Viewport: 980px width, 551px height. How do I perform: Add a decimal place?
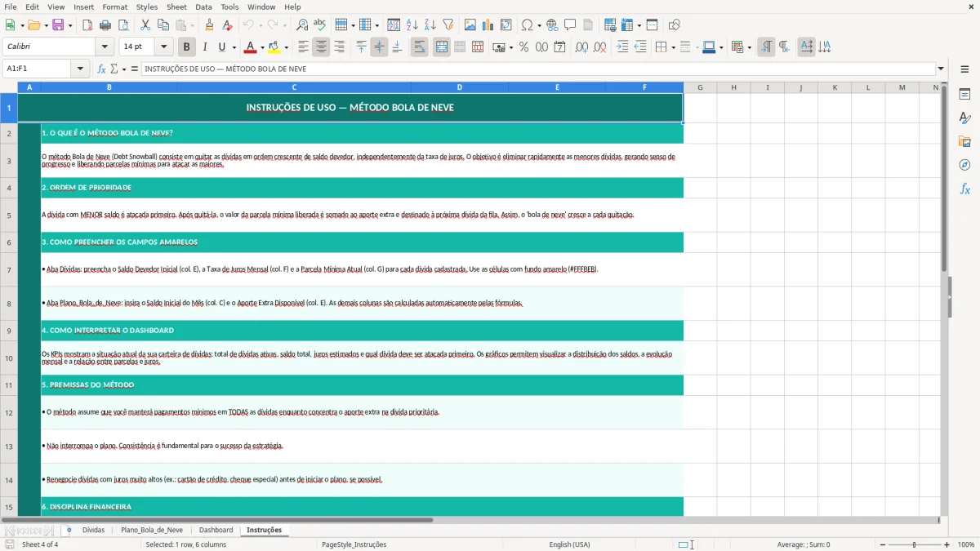click(x=581, y=47)
